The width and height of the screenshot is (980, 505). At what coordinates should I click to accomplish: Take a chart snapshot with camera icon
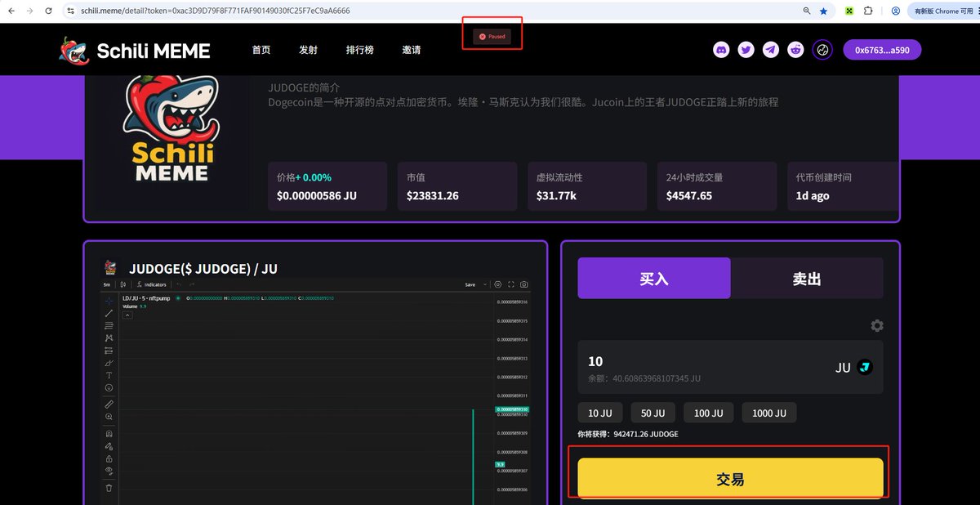click(523, 284)
